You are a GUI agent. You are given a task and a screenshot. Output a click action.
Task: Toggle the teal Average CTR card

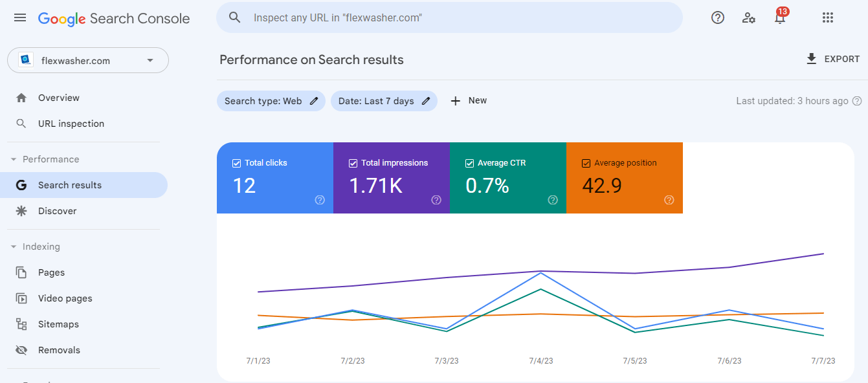(x=508, y=178)
